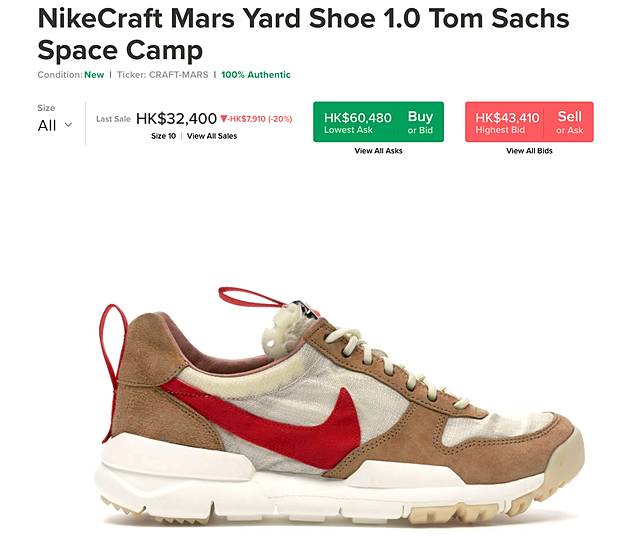The height and width of the screenshot is (540, 644).
Task: Expand the Size chevron arrow
Action: point(69,125)
